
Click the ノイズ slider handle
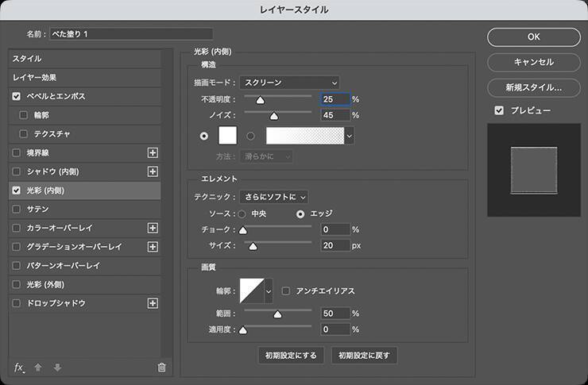274,117
